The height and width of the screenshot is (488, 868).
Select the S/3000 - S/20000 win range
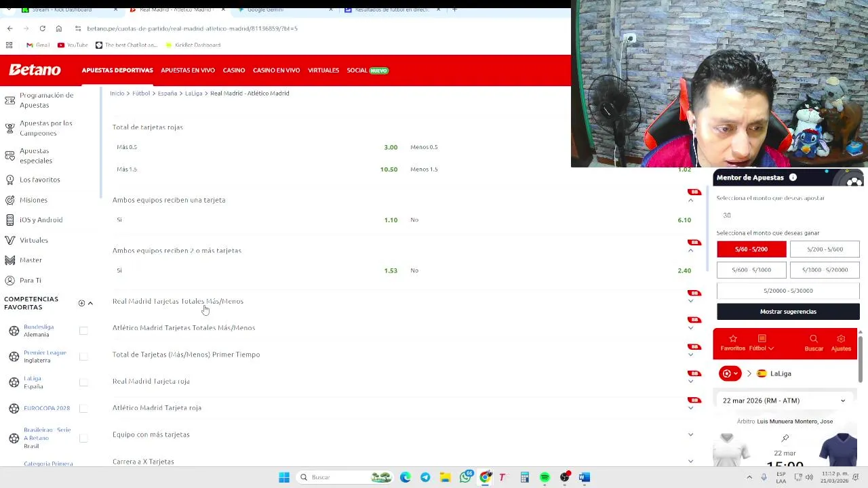825,270
